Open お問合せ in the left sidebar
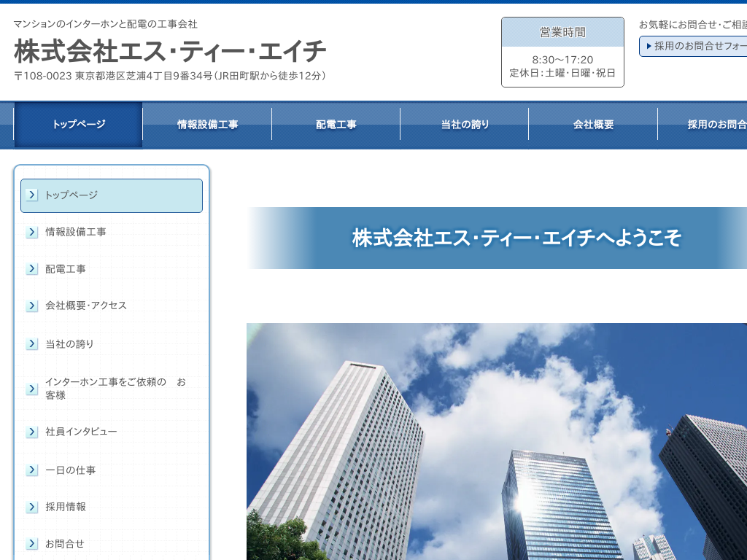This screenshot has width=747, height=560. (x=112, y=543)
